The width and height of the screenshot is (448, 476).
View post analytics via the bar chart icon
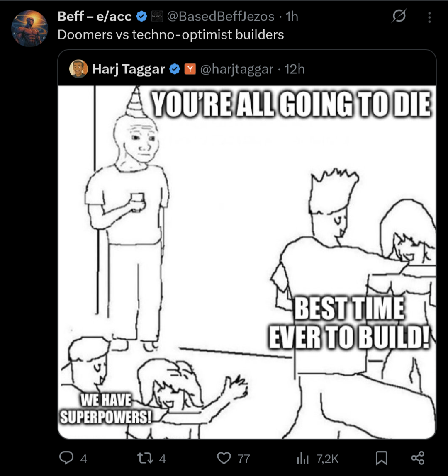302,458
